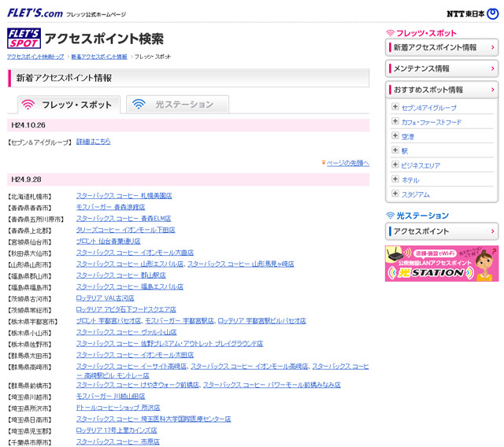The width and height of the screenshot is (504, 447).
Task: Click ホテル sidebar category link
Action: pos(410,180)
